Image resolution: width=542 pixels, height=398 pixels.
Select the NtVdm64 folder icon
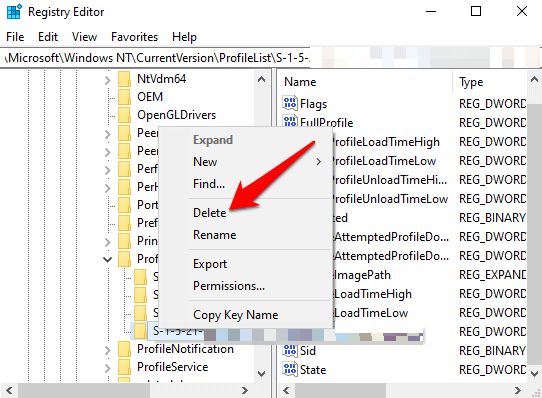[124, 79]
